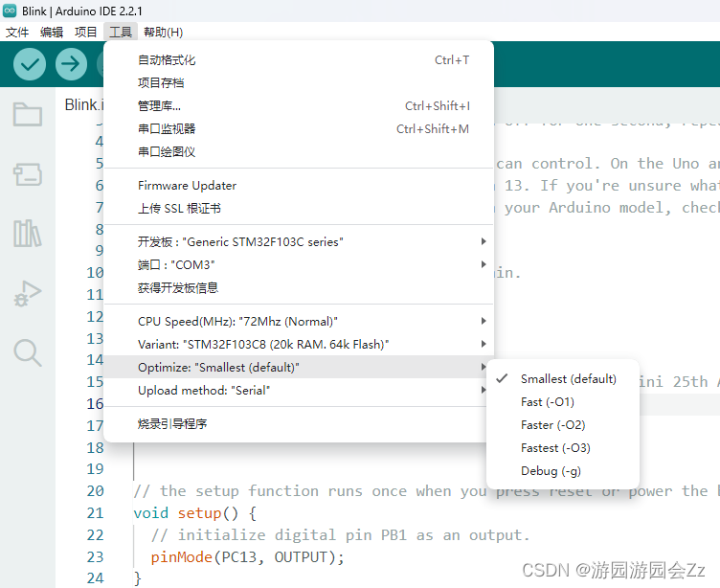
Task: Open the Search sidebar icon
Action: 28,352
